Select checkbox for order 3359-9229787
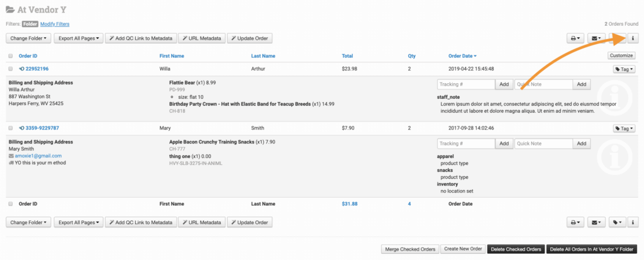Viewport: 644px width, 260px height. point(10,128)
